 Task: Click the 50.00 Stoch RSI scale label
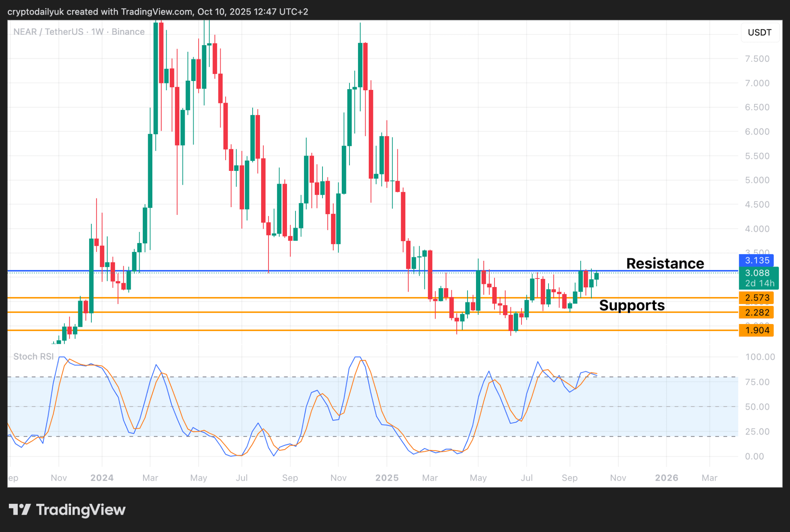click(x=757, y=407)
